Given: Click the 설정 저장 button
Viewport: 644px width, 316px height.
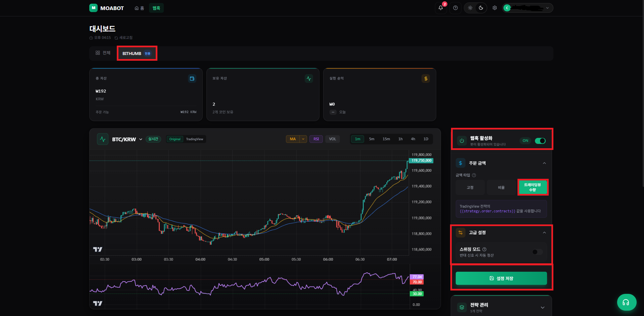Looking at the screenshot, I should pos(501,278).
